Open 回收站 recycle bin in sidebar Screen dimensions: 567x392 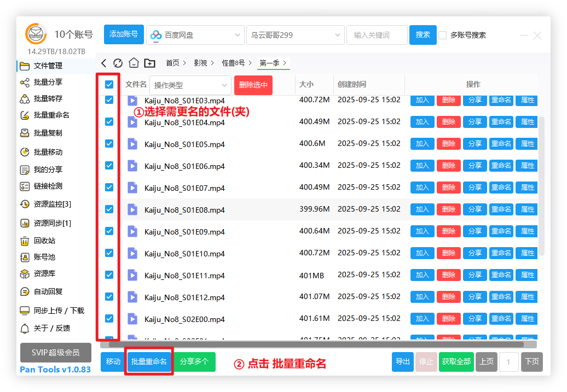[44, 241]
